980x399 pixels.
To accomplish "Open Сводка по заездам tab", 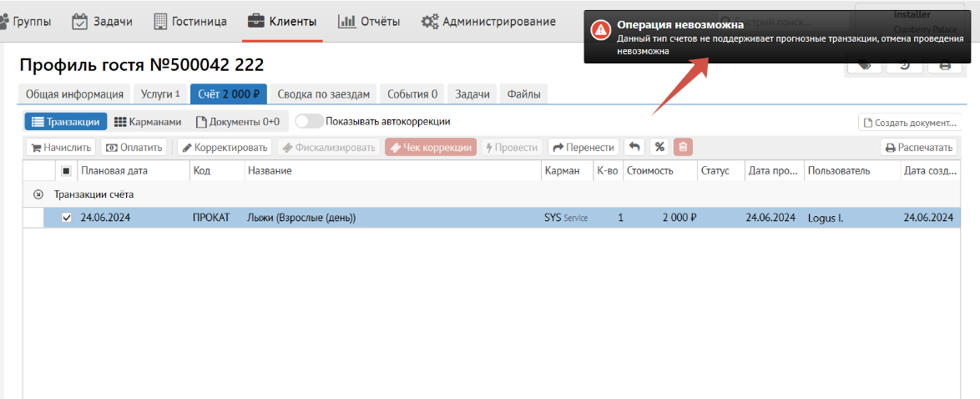I will click(x=324, y=94).
